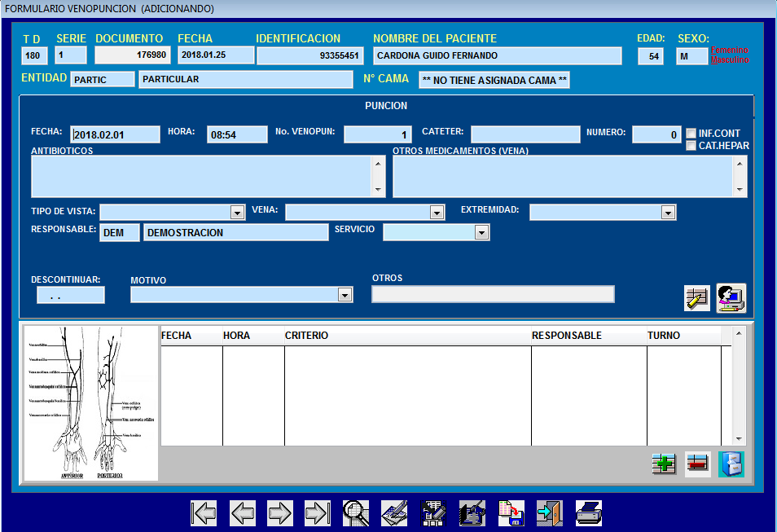The width and height of the screenshot is (777, 532).
Task: Click the DESCONTINUAR date field
Action: [x=70, y=296]
